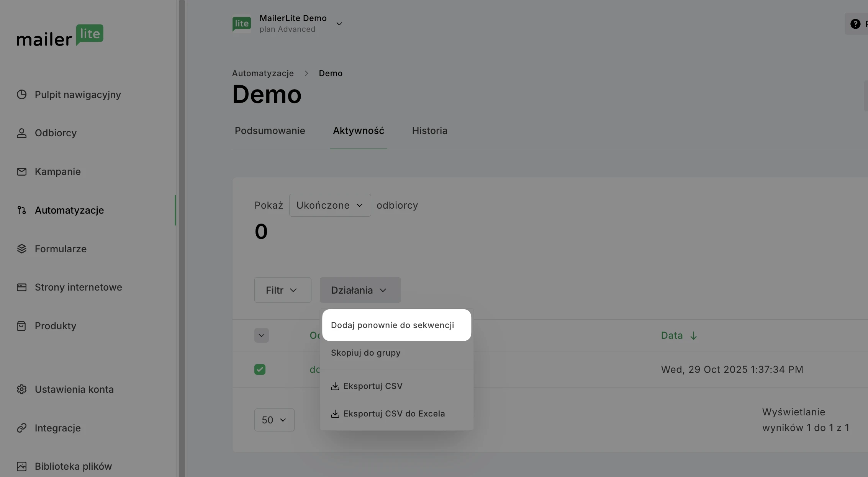Open Odbiorcy via the person icon

(x=22, y=133)
